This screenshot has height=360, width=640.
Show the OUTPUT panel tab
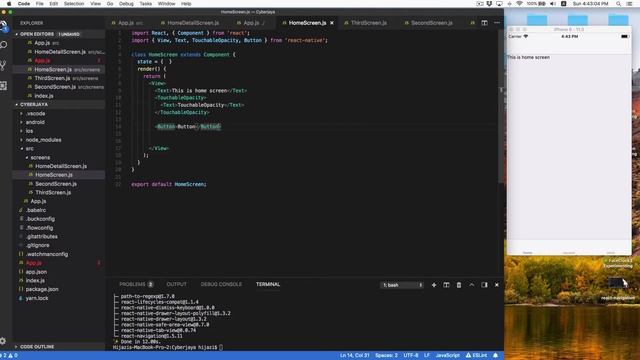[176, 284]
